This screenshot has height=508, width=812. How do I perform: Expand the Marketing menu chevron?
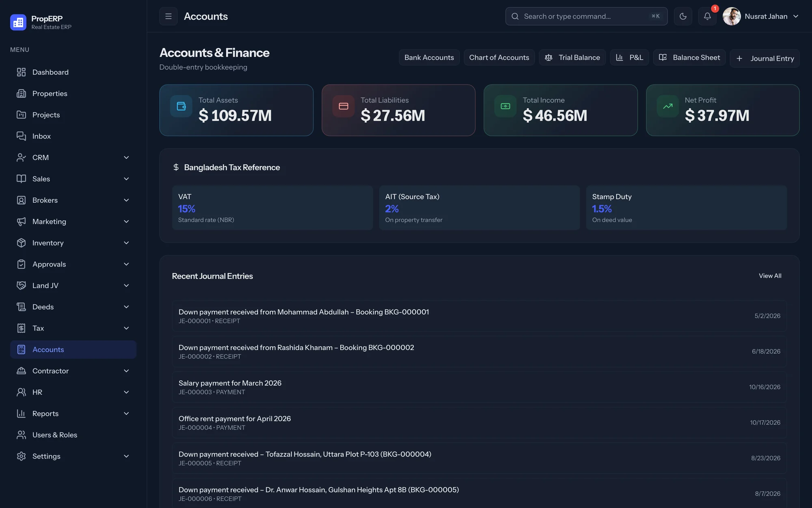(126, 221)
